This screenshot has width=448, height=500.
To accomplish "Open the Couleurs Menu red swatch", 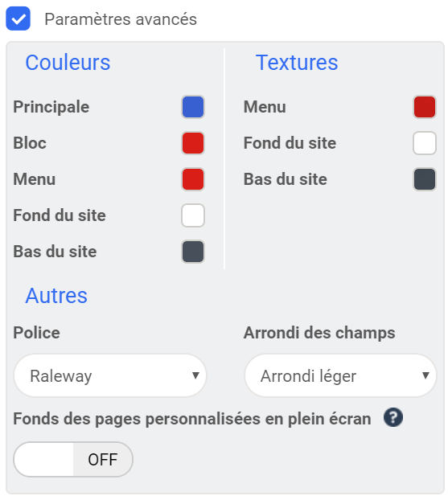I will (193, 179).
